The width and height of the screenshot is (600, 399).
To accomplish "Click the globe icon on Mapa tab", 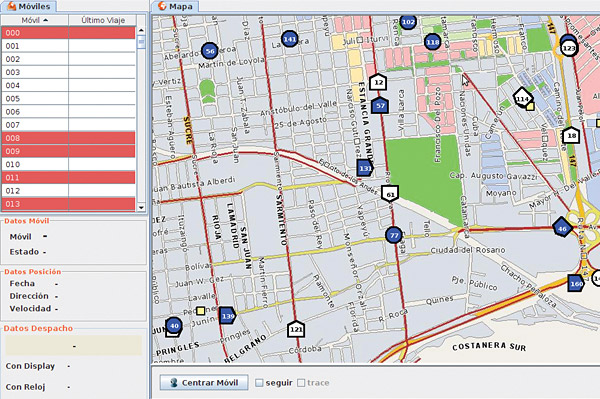I will coord(162,6).
